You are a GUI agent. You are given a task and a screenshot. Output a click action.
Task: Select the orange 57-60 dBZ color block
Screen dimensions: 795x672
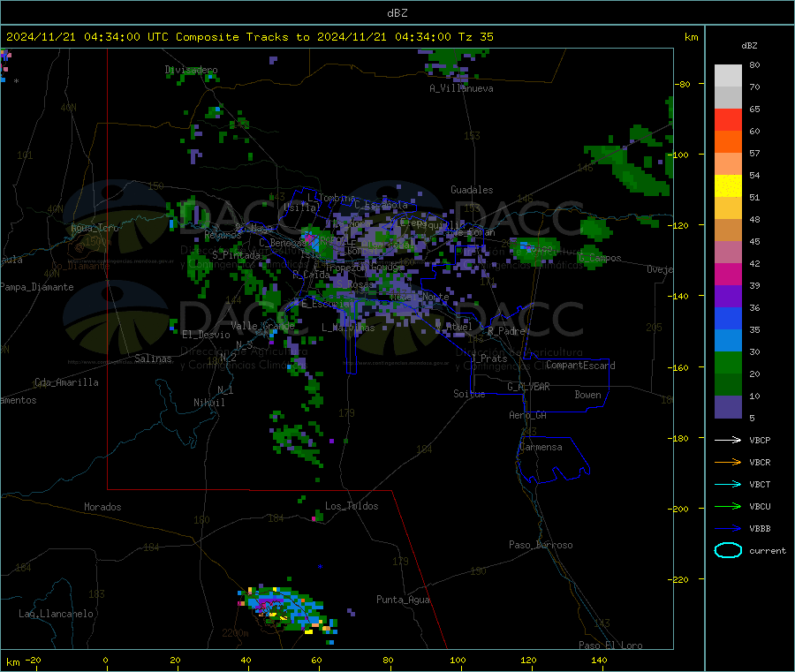[x=728, y=142]
